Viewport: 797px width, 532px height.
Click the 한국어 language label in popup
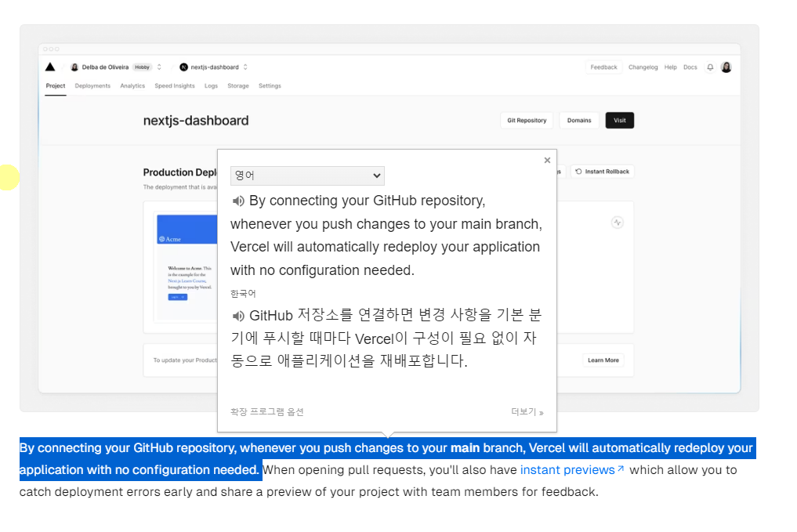(x=243, y=294)
